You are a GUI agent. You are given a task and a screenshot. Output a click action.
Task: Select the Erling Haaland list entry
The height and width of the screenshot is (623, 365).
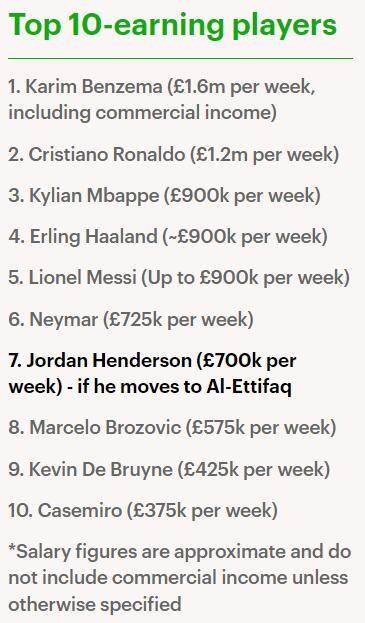[168, 237]
